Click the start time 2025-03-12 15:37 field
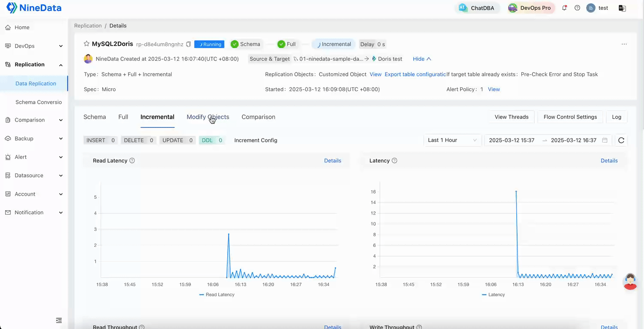The image size is (644, 329). 512,140
